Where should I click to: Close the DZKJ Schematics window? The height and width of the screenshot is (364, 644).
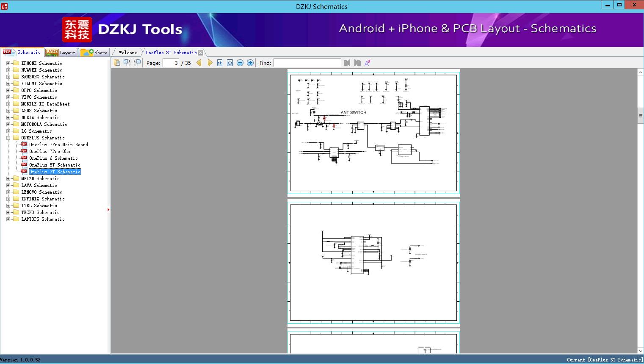tap(634, 5)
